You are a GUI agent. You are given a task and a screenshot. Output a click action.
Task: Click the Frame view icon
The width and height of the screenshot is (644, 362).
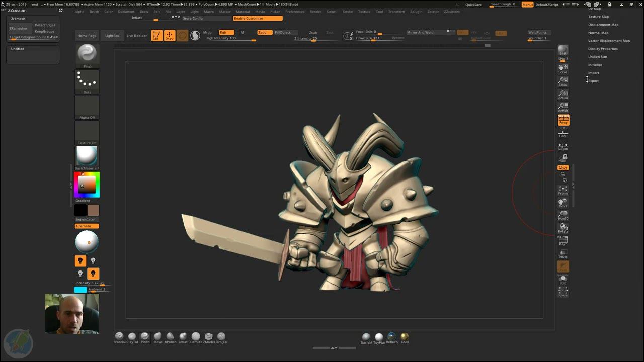563,190
